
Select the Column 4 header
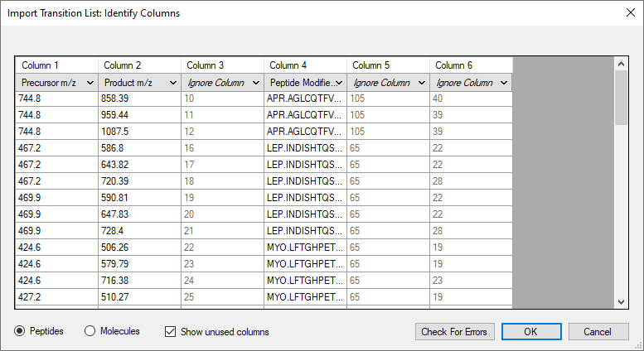point(305,65)
